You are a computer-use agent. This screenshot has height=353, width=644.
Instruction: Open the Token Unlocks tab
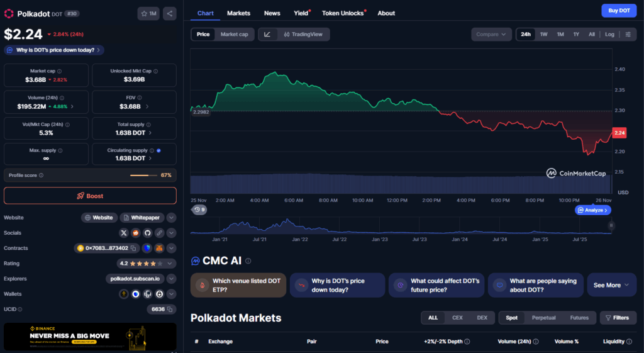click(x=343, y=13)
